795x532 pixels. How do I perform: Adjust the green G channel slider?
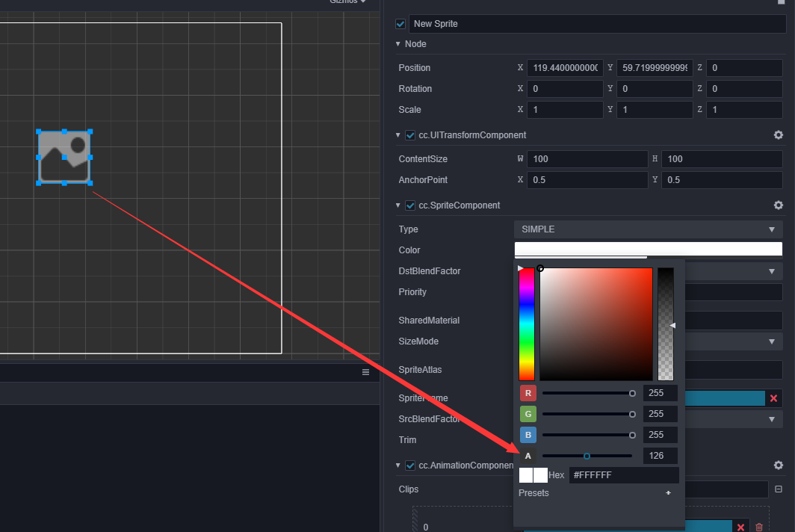pyautogui.click(x=587, y=414)
